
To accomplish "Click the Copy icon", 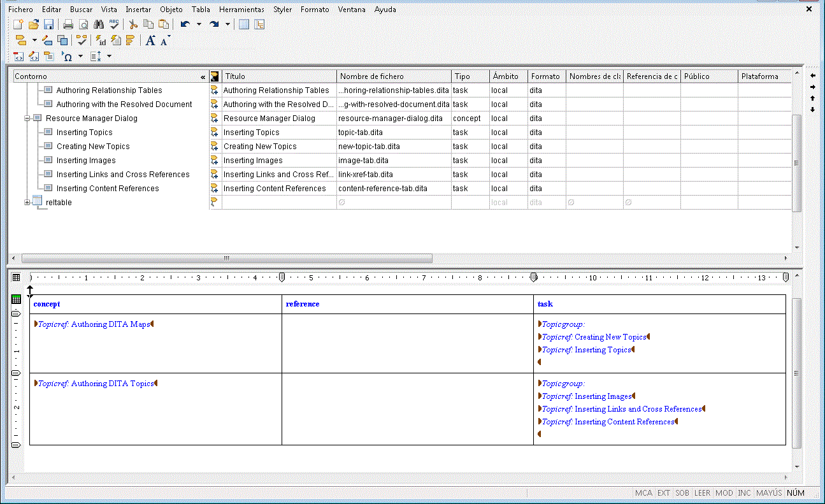I will point(148,24).
